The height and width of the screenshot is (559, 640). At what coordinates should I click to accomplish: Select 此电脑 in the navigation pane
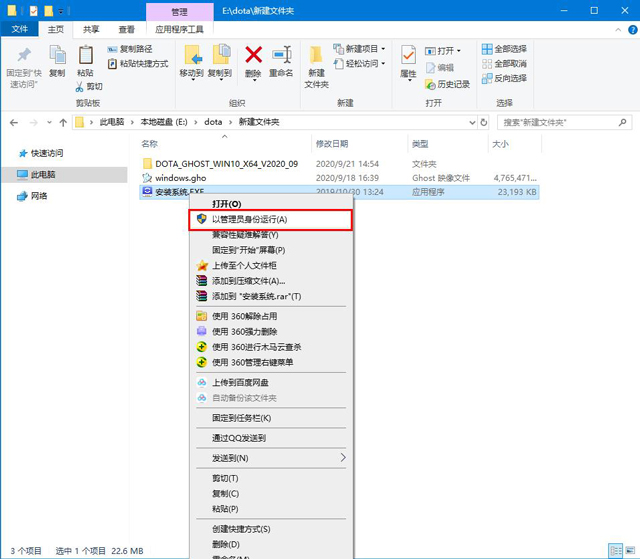click(x=42, y=174)
